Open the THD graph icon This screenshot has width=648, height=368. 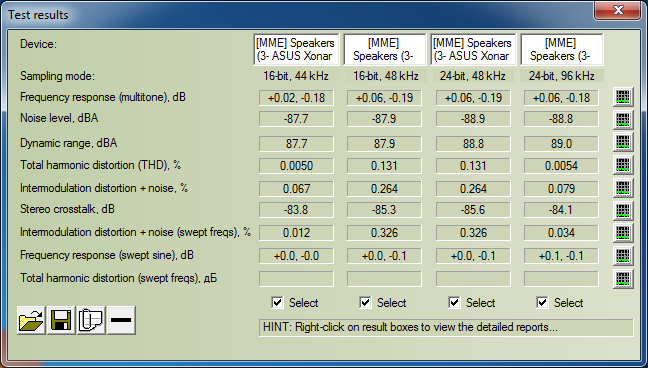623,165
